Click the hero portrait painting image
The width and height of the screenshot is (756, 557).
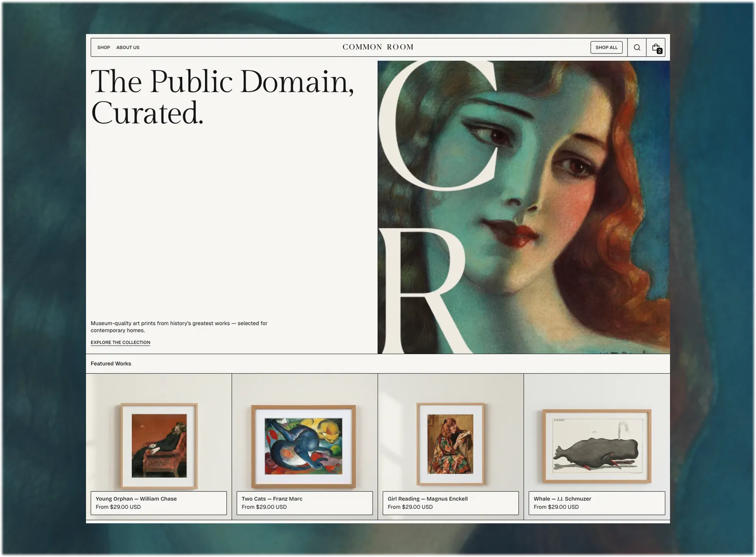pos(524,207)
